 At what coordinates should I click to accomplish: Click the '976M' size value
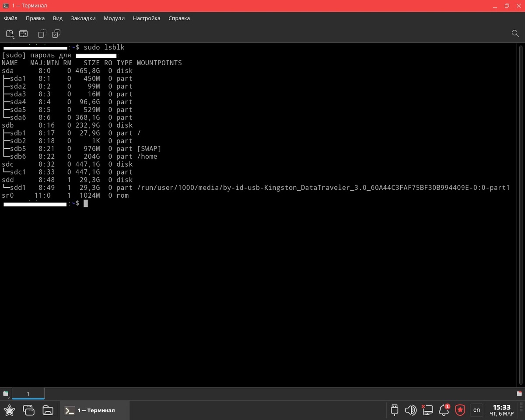pyautogui.click(x=92, y=149)
